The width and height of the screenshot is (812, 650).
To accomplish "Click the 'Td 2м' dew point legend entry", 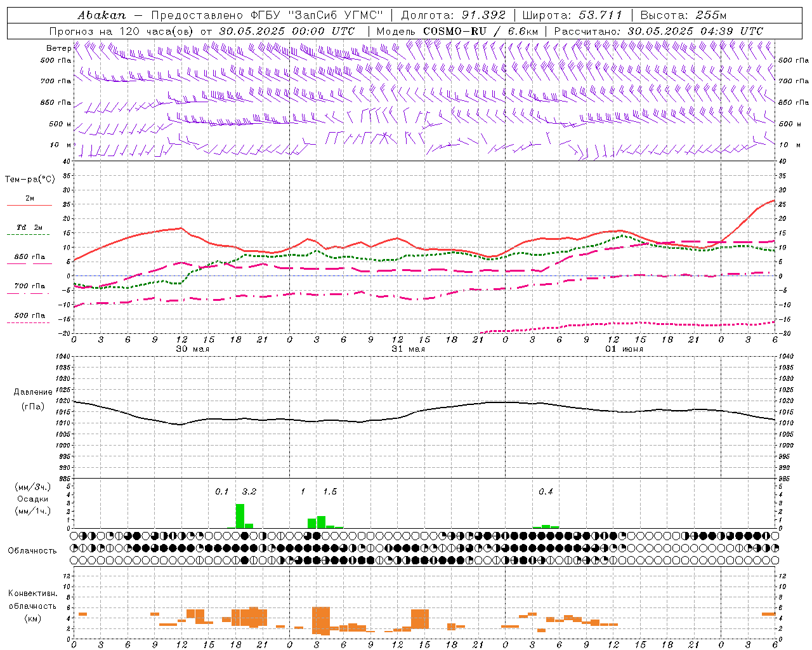I will [x=30, y=227].
